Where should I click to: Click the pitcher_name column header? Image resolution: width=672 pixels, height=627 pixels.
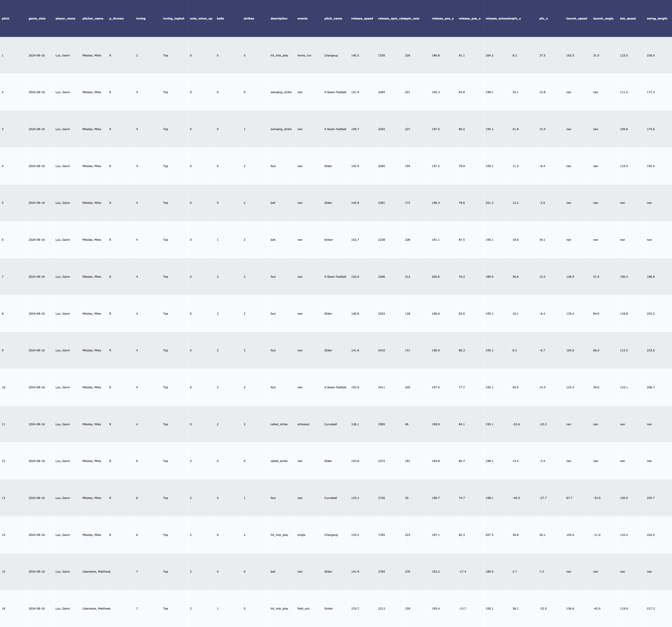point(93,19)
